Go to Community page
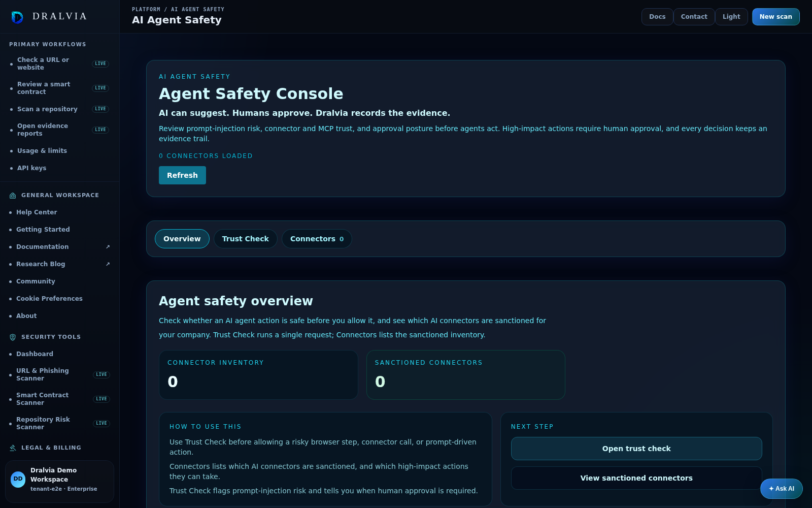Image resolution: width=812 pixels, height=508 pixels. coord(60,281)
